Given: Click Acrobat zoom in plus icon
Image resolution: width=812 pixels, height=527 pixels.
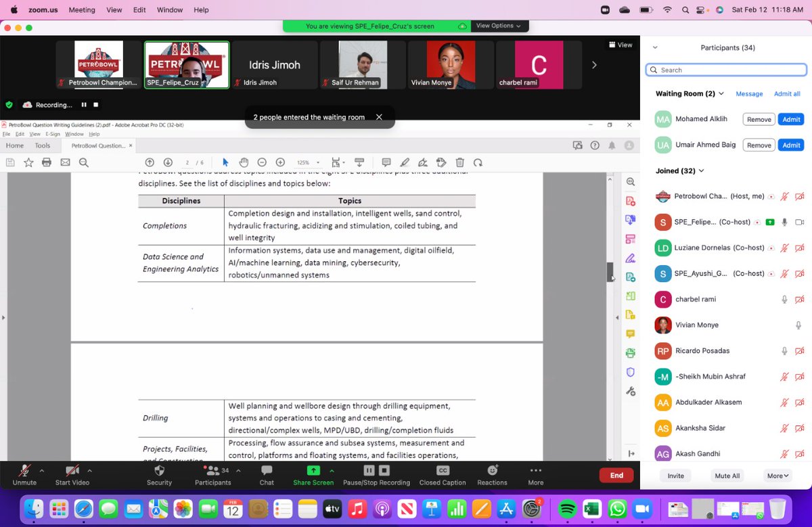Looking at the screenshot, I should coord(280,162).
